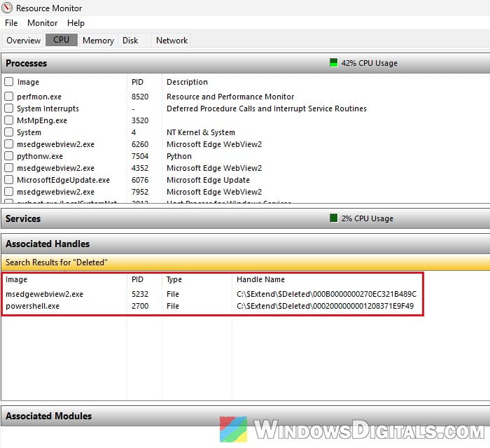Collapse the Associated Handles section header

[245, 244]
